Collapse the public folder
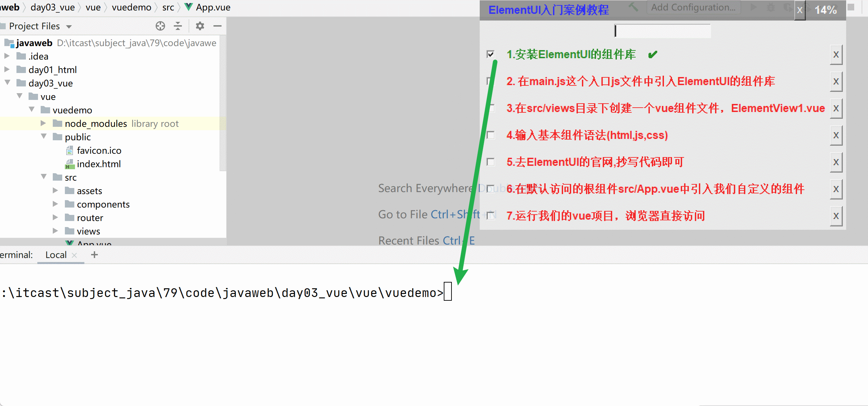The image size is (868, 406). (44, 137)
